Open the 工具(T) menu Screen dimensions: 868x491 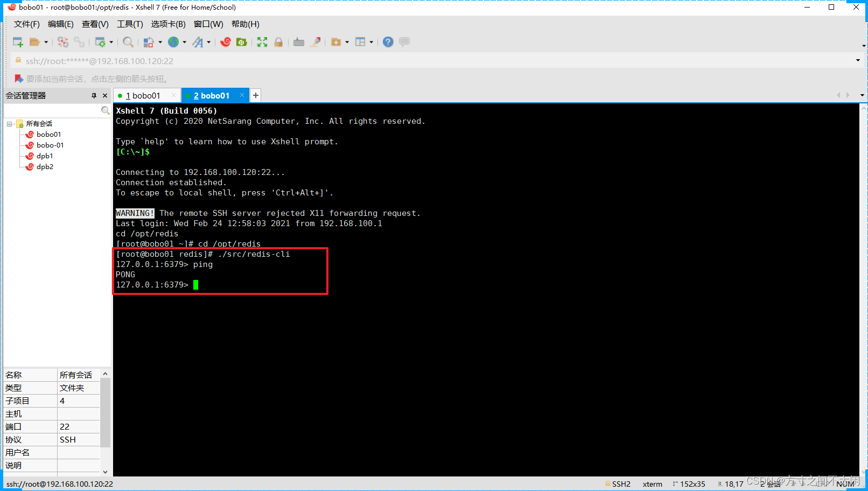129,24
